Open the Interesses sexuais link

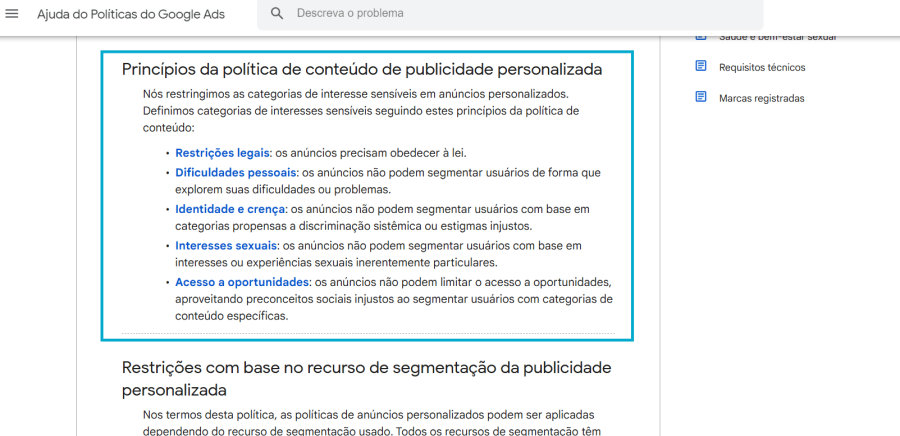pyautogui.click(x=227, y=246)
